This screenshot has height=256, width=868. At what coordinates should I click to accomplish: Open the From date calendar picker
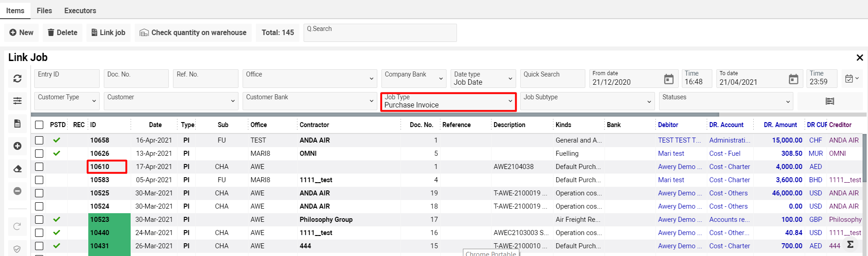pyautogui.click(x=668, y=79)
